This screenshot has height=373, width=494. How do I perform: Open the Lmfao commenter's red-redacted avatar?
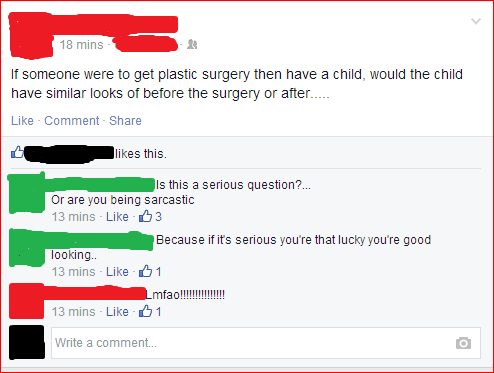click(27, 301)
